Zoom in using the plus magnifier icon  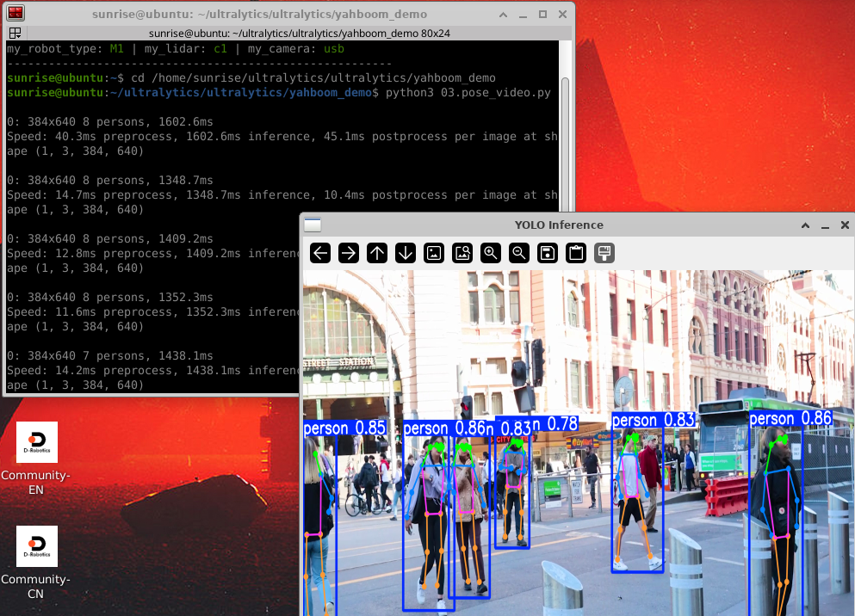click(491, 253)
